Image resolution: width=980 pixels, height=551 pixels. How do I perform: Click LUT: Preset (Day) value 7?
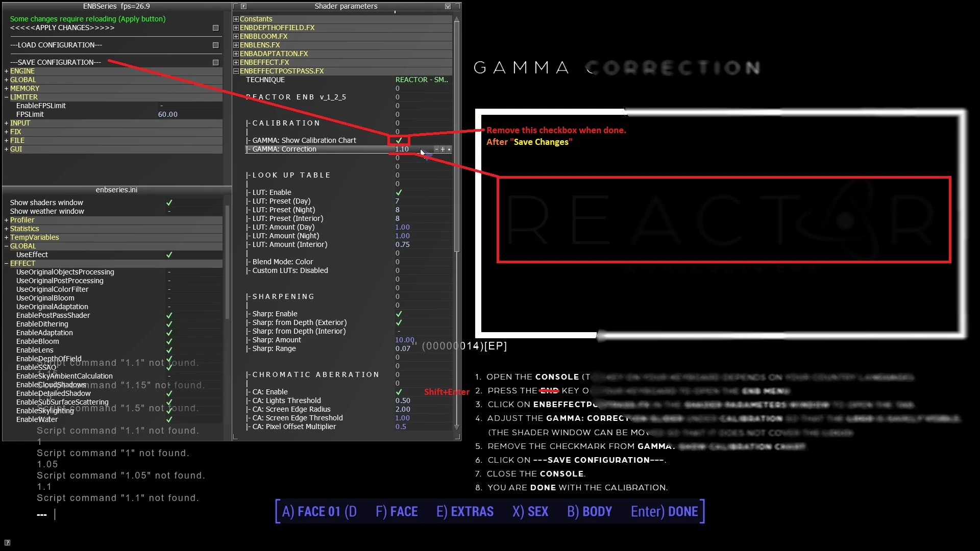397,202
